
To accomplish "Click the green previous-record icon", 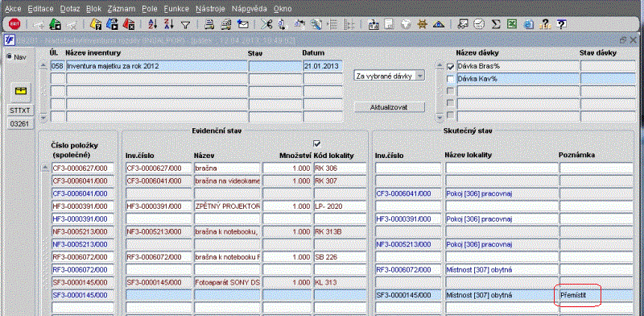I will click(56, 24).
